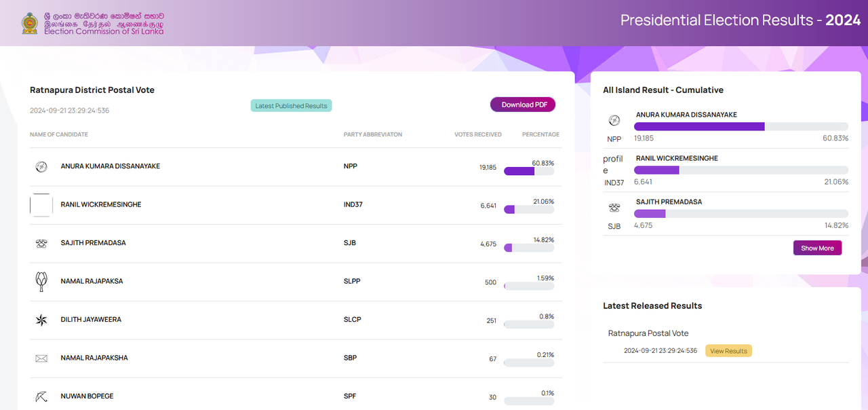Click the SLPP lotus bud symbol beside Namal Rajapaksa
Image resolution: width=868 pixels, height=410 pixels.
point(41,281)
